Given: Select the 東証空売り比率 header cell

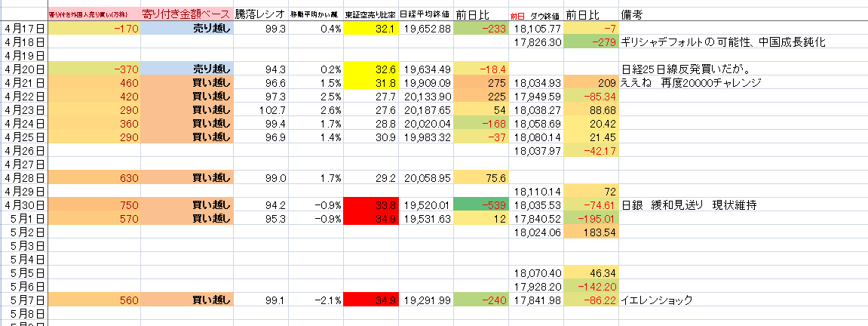Looking at the screenshot, I should (370, 14).
